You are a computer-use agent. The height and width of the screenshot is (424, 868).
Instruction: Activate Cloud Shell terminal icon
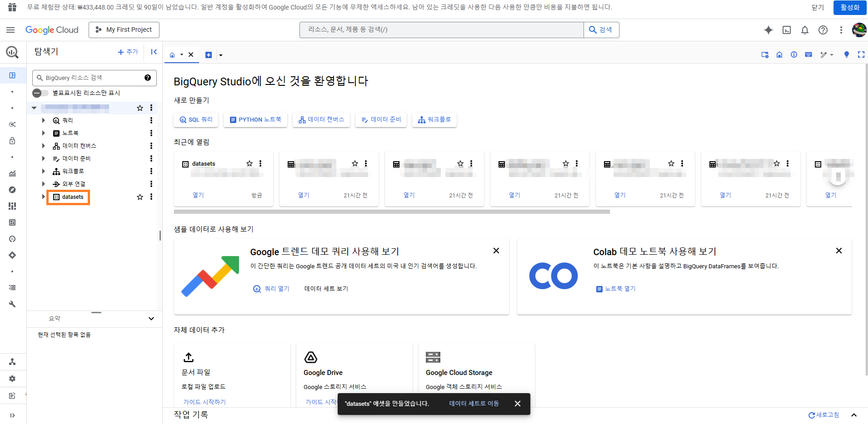point(787,30)
